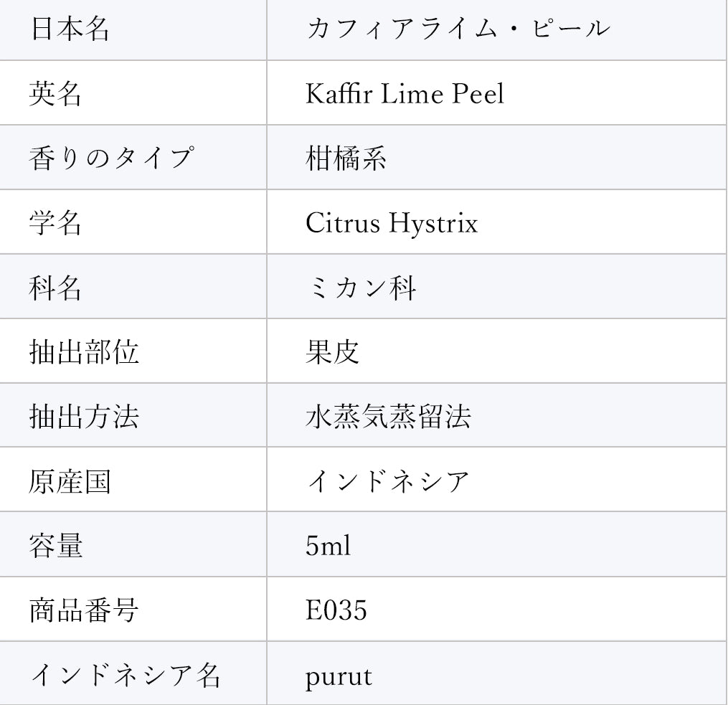Click the 英名 row label
Viewport: 728px width, 705px height.
(55, 94)
